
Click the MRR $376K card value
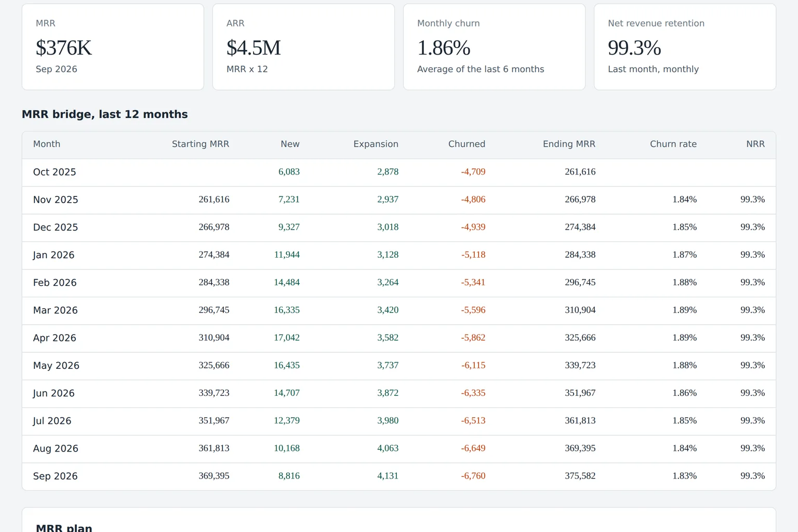pyautogui.click(x=63, y=48)
